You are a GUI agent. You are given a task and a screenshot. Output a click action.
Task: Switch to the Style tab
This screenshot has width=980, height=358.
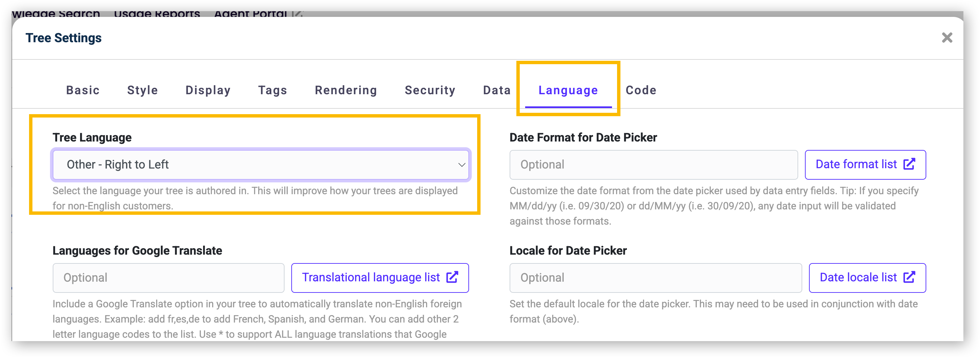[x=142, y=90]
